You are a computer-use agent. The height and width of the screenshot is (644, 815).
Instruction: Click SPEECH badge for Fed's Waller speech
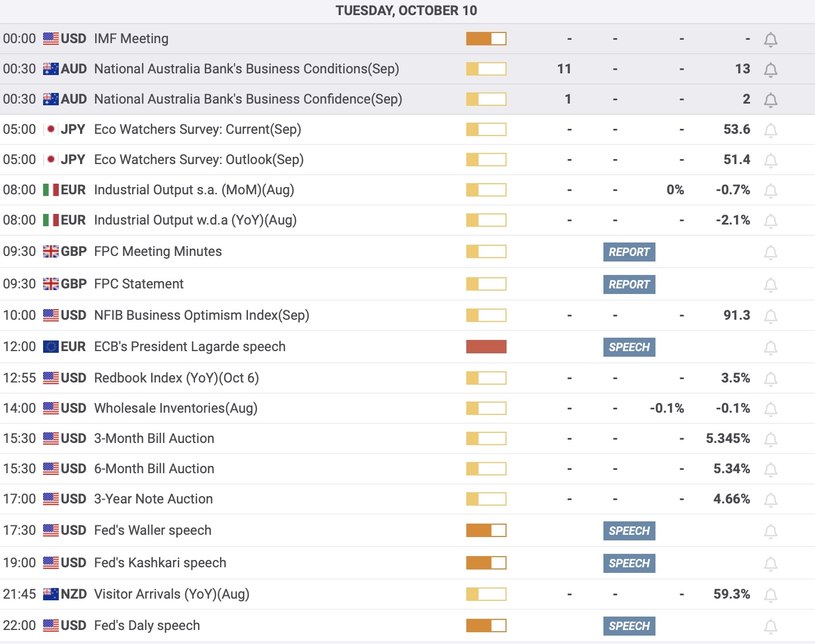point(629,531)
